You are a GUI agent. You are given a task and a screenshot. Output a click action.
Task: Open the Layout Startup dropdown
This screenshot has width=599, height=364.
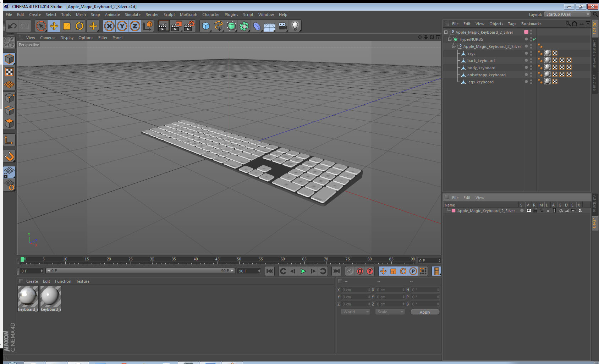coord(567,14)
